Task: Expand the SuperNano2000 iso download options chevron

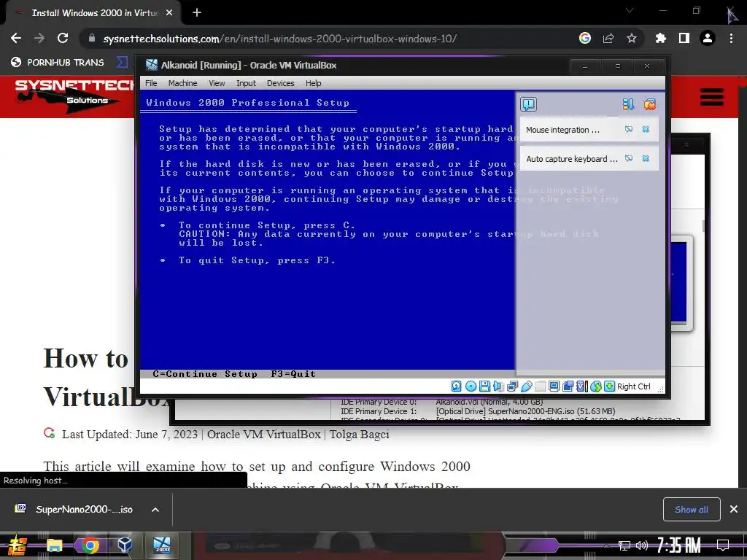Action: [155, 510]
